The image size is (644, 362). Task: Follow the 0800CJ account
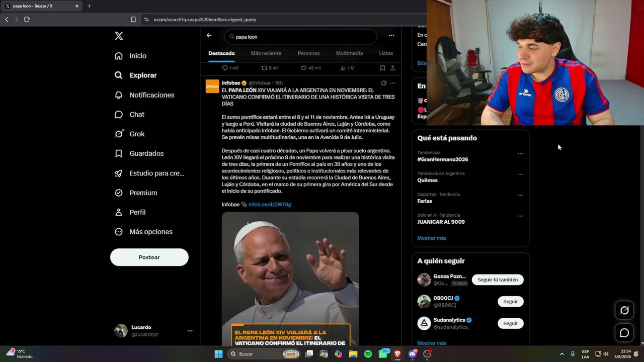[510, 302]
